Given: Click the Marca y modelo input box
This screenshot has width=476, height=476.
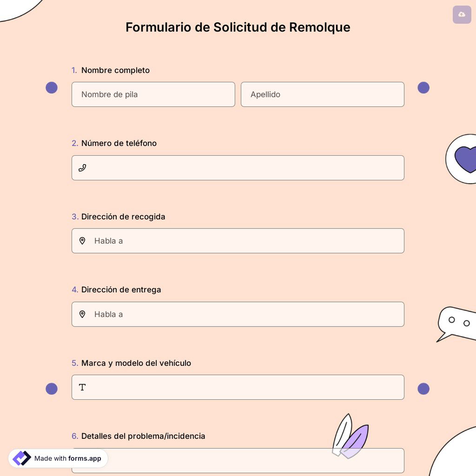Looking at the screenshot, I should (x=238, y=387).
